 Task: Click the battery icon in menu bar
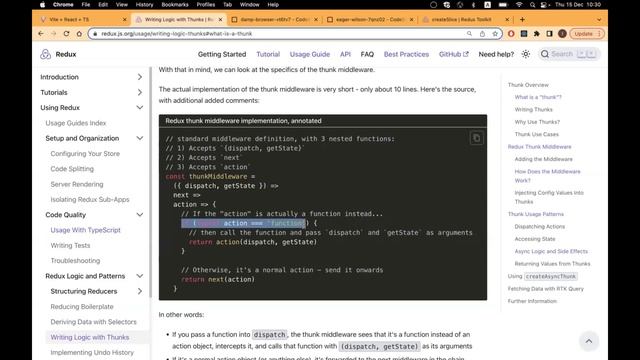(503, 4)
